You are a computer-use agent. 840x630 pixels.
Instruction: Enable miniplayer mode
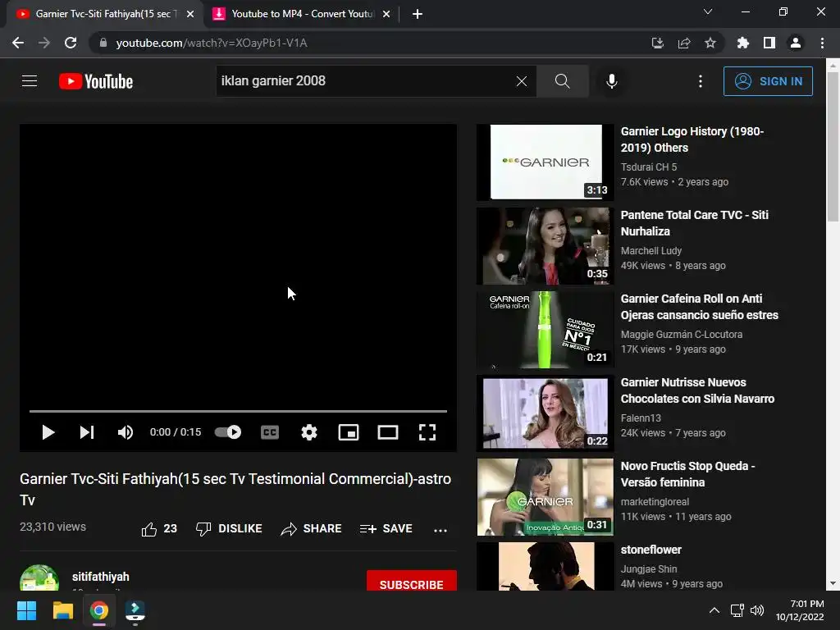pos(349,432)
